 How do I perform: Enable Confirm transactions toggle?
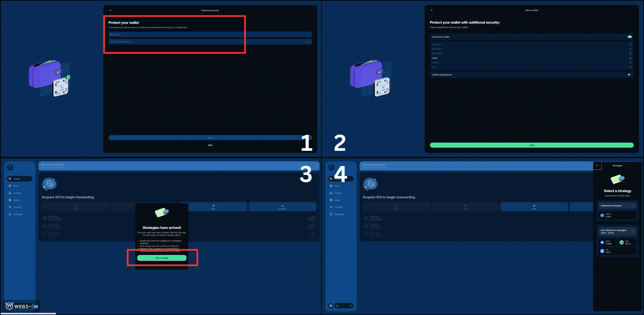click(629, 75)
